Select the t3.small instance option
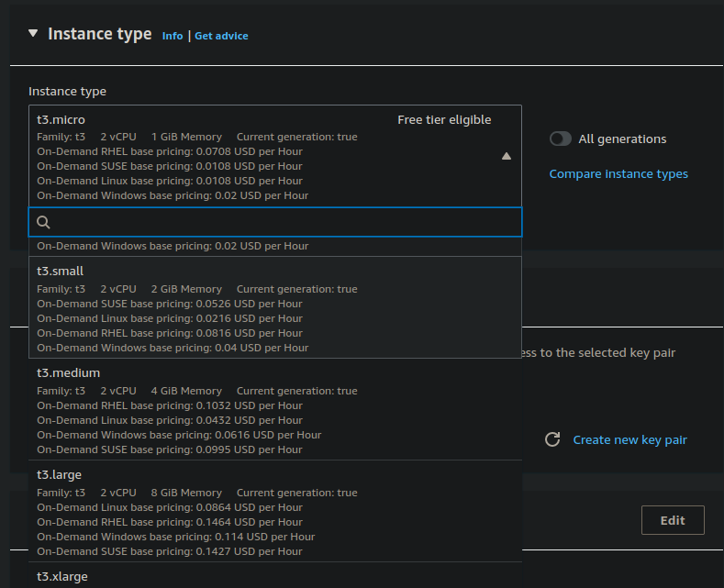This screenshot has width=724, height=588. click(x=275, y=307)
